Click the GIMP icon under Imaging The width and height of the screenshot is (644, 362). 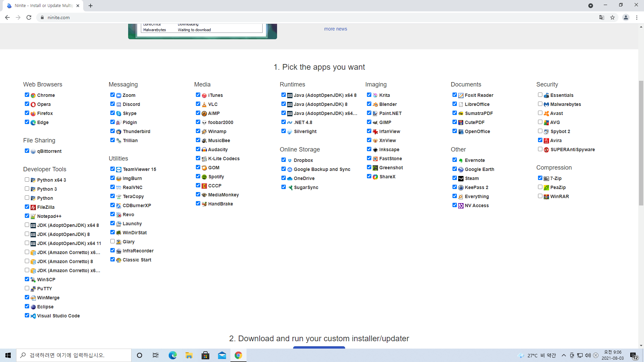pyautogui.click(x=375, y=123)
